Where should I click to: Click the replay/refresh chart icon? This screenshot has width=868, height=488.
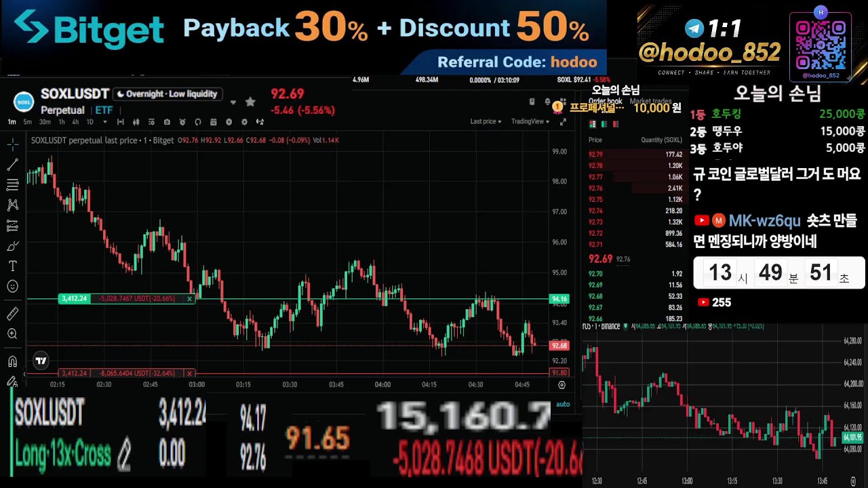point(198,122)
